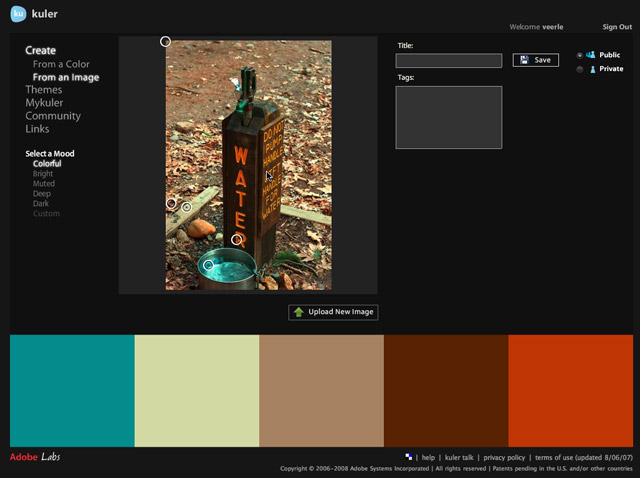Screen dimensions: 640x478
Task: Choose the Bright mood option
Action: 43,174
